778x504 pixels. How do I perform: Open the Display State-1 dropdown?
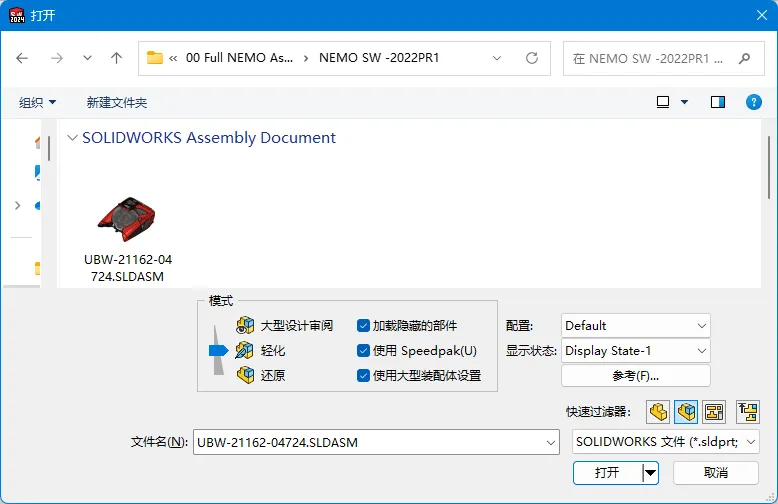(x=636, y=351)
